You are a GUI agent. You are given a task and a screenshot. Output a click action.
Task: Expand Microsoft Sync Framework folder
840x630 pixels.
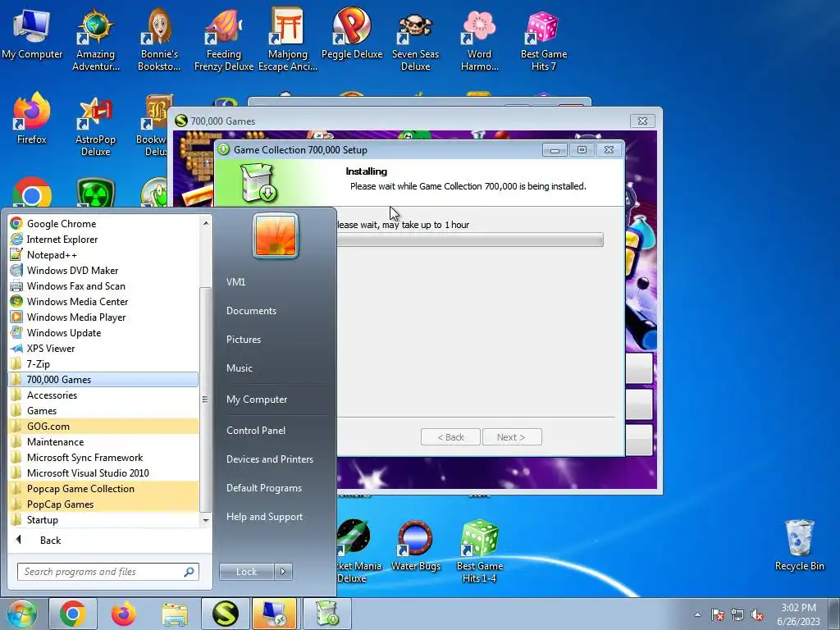click(103, 458)
